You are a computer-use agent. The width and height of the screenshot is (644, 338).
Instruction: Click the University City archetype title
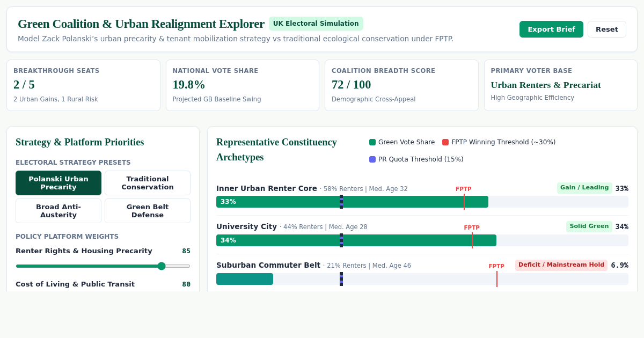[247, 227]
